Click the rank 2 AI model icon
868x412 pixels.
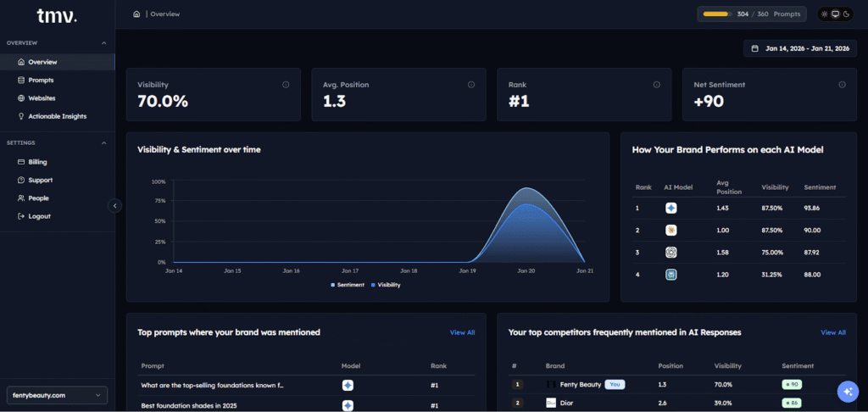[671, 231]
